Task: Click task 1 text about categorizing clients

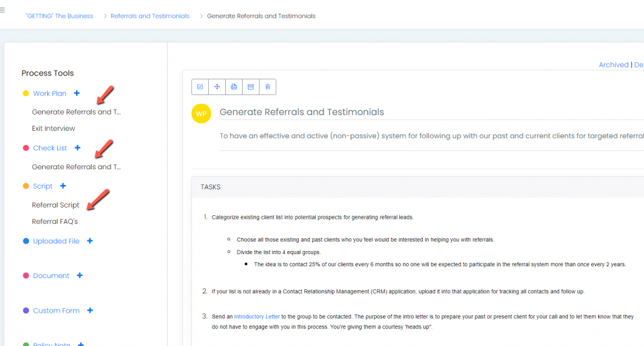Action: click(x=313, y=217)
